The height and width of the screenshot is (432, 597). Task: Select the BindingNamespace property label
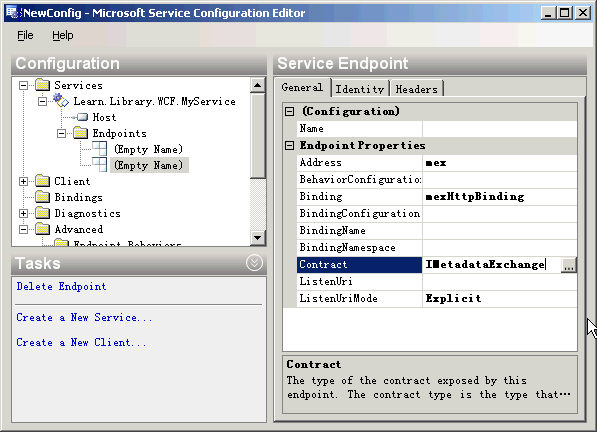(348, 247)
